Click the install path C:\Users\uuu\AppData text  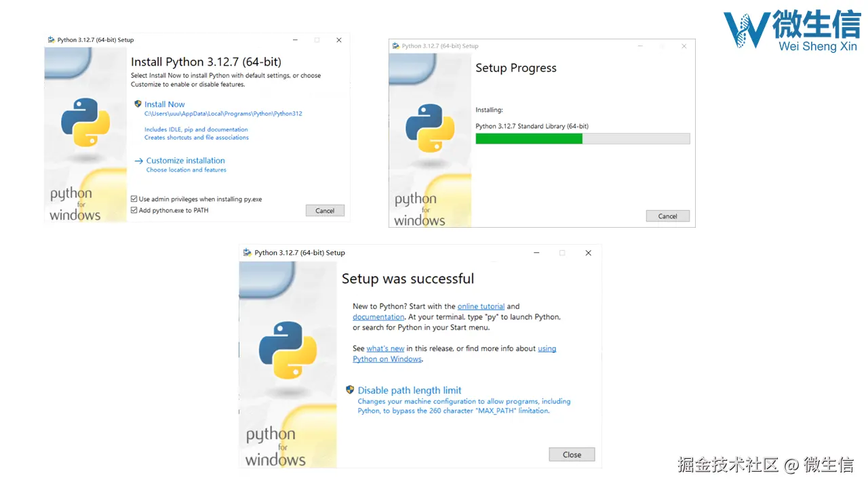(x=223, y=114)
